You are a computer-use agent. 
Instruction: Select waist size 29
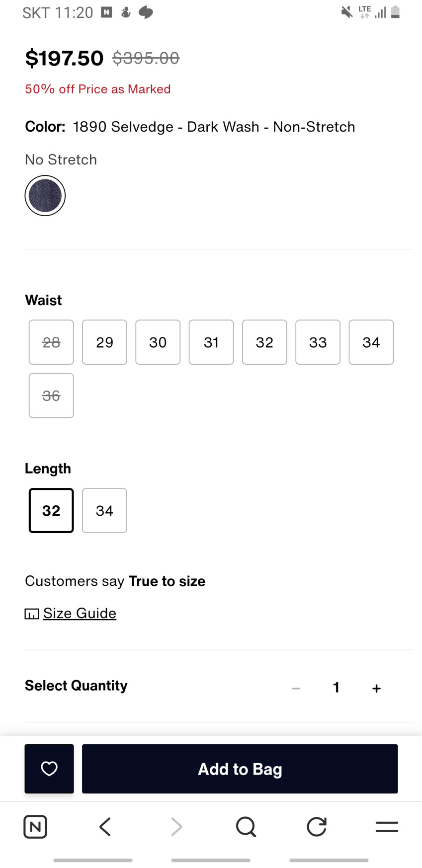[104, 342]
